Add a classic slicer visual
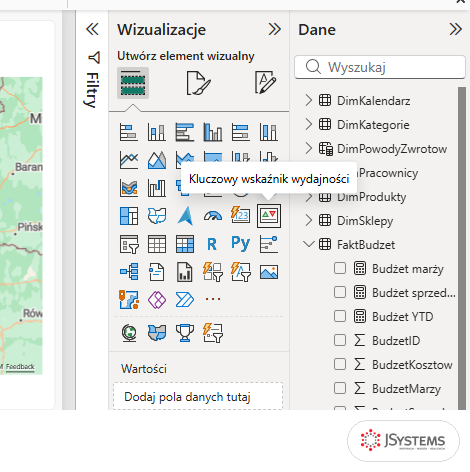 (129, 244)
